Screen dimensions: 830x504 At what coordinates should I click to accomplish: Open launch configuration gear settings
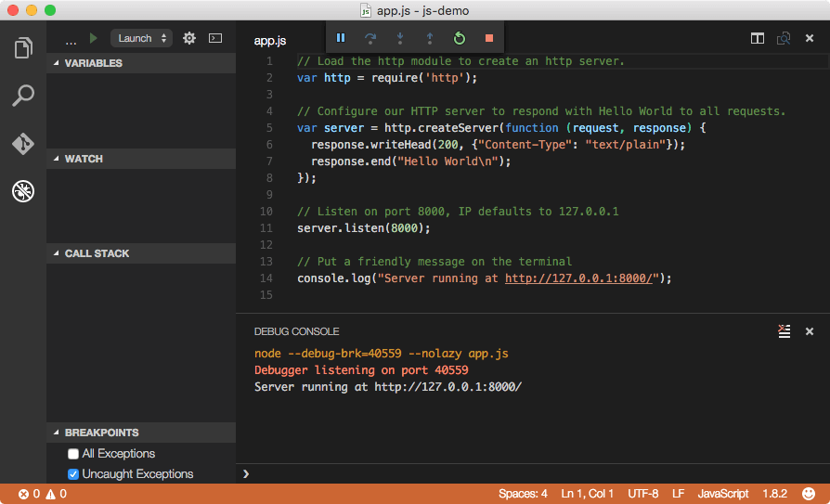point(189,38)
